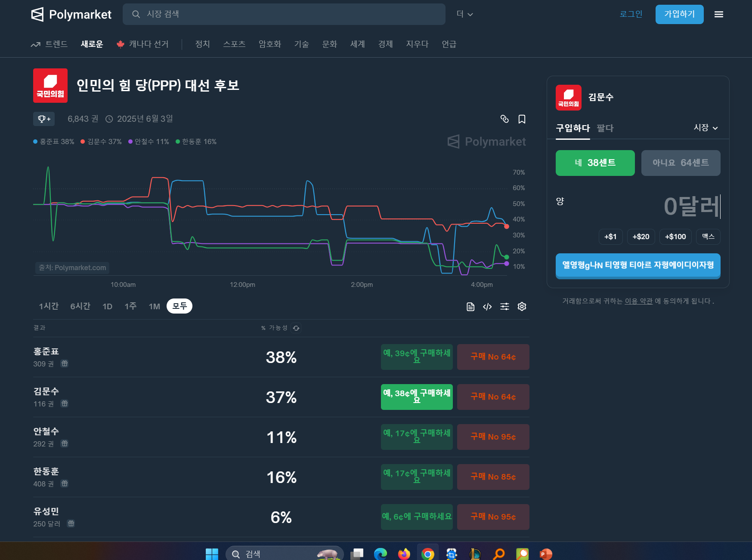Toggle 홍준표 38% chart legend
752x560 pixels.
pos(54,142)
